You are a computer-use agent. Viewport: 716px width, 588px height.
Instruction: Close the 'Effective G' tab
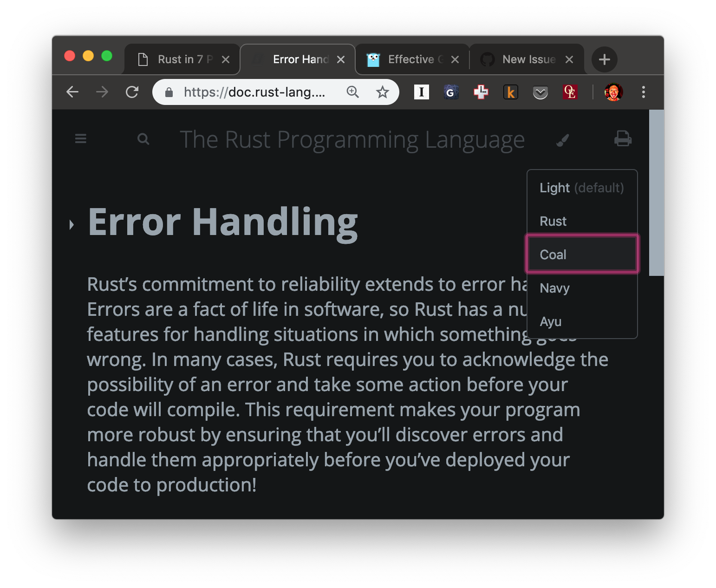click(455, 59)
